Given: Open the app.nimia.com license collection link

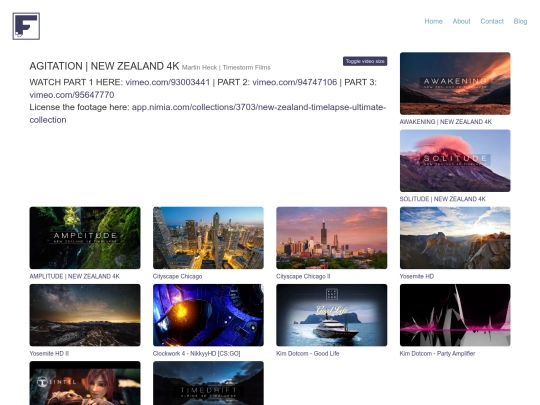Looking at the screenshot, I should 208,113.
